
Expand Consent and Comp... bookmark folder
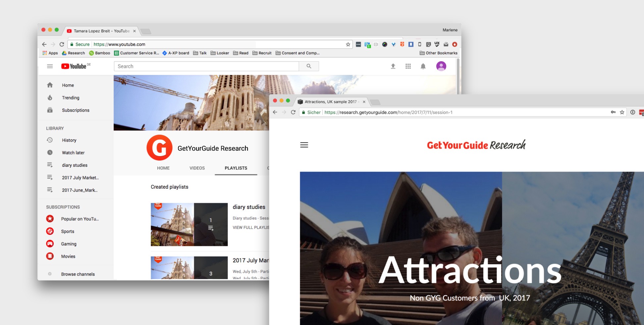[297, 53]
